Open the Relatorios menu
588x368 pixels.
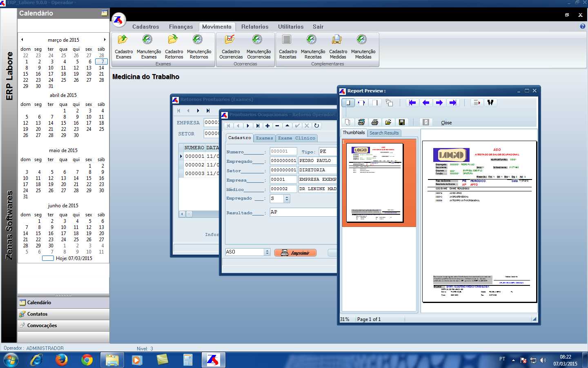pyautogui.click(x=255, y=27)
